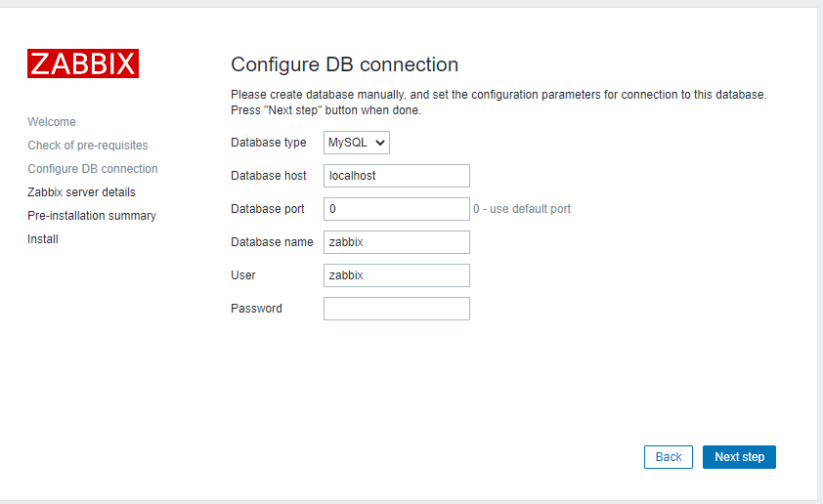Viewport: 823px width, 504px height.
Task: Proceed with the Next step button
Action: (x=739, y=457)
